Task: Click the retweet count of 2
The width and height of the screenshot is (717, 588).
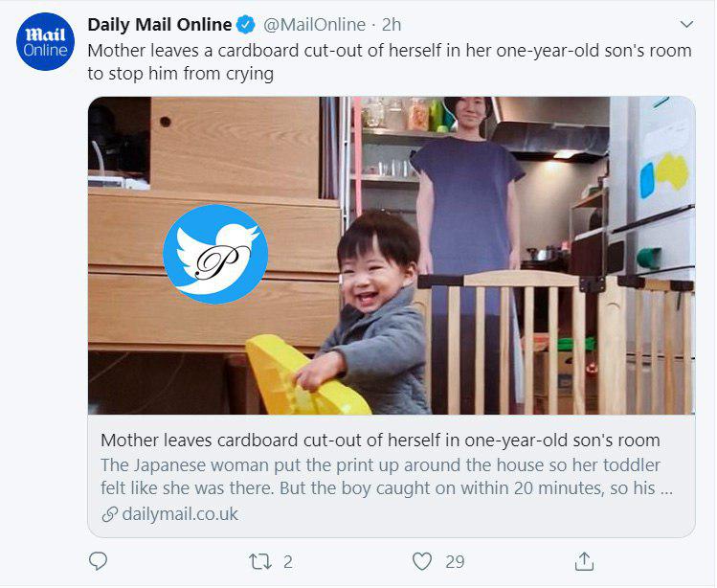Action: pos(287,561)
